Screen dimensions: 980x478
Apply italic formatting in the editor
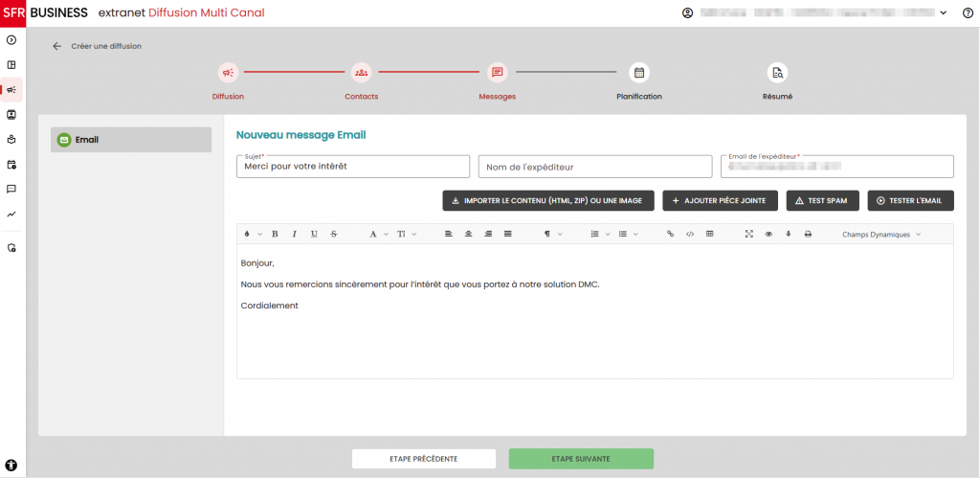[x=294, y=234]
